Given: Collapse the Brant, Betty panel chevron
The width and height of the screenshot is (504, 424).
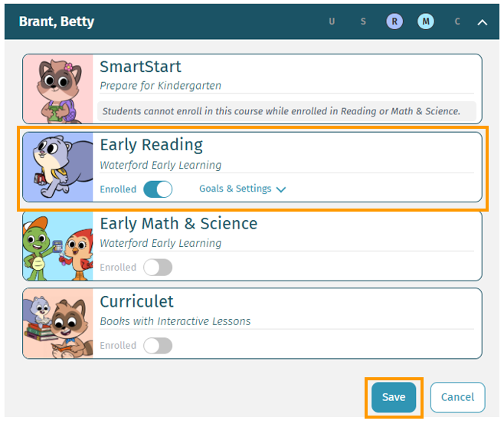Looking at the screenshot, I should point(483,22).
